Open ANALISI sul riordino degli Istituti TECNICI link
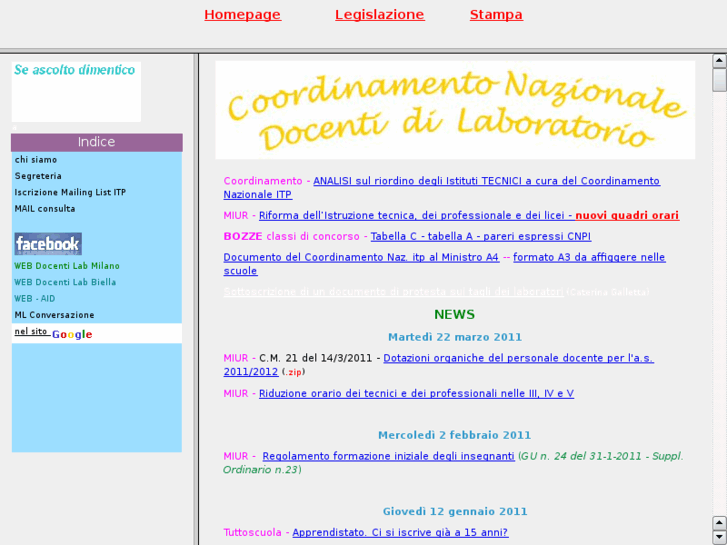This screenshot has width=727, height=545. 441,187
